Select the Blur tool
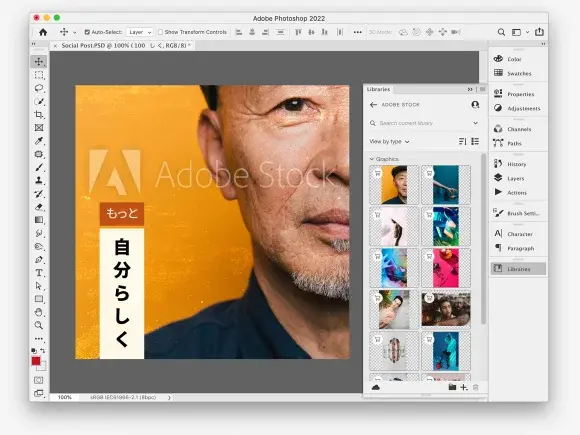The width and height of the screenshot is (580, 435). (39, 233)
